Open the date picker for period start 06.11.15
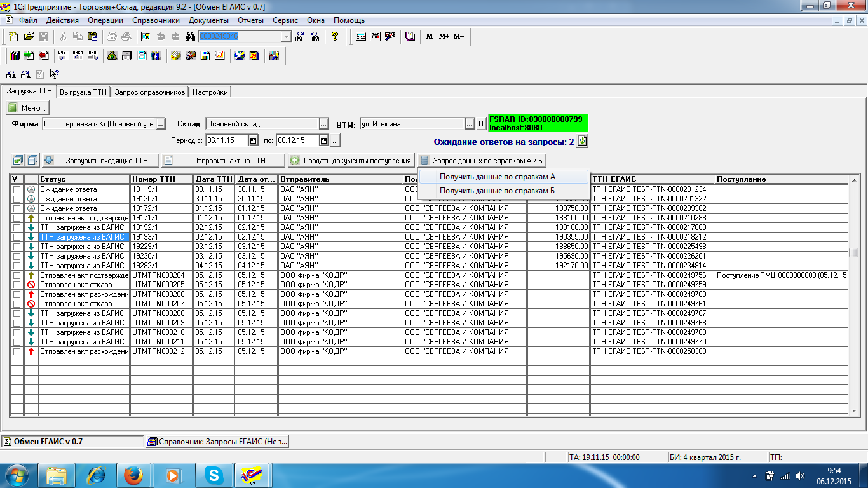 [253, 140]
